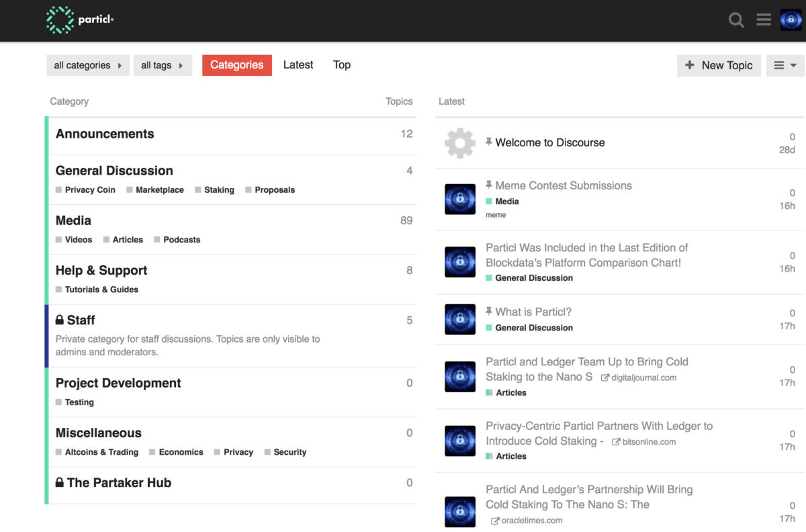The height and width of the screenshot is (532, 806).
Task: Click avatar beside What is Particl? topic
Action: tap(460, 319)
